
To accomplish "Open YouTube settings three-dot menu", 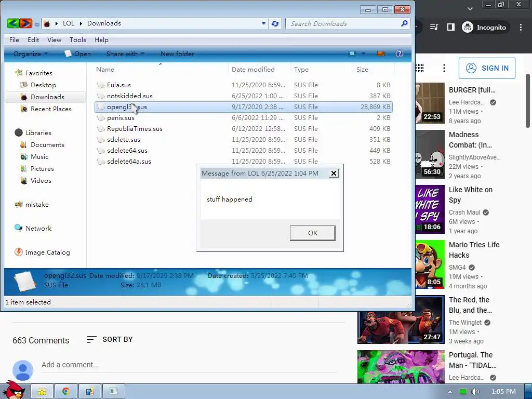I will [x=444, y=68].
